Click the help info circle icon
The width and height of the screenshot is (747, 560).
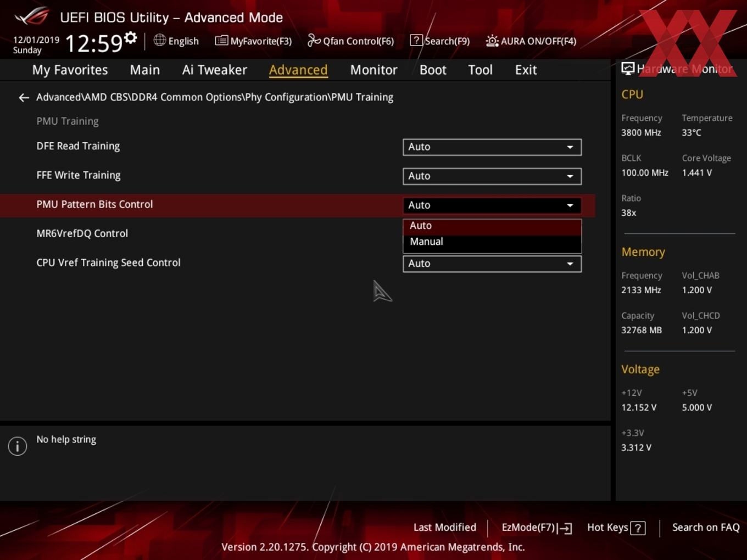(x=18, y=446)
